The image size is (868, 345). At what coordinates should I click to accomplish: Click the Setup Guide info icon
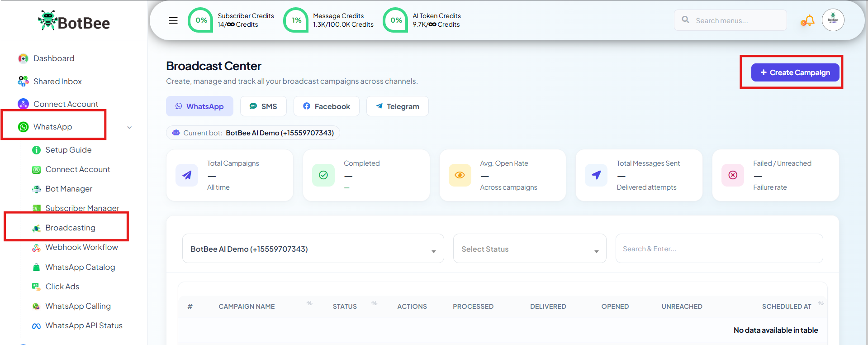[x=37, y=150]
